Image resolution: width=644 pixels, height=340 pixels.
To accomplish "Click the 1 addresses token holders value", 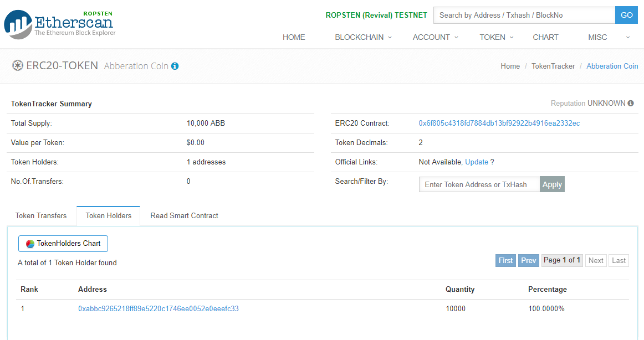I will 206,162.
